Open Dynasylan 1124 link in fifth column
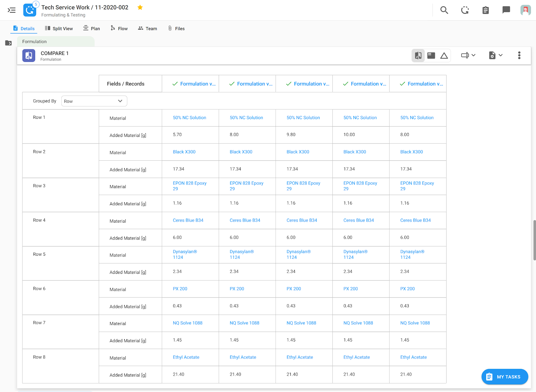Viewport: 536px width, 392px height. click(x=412, y=254)
